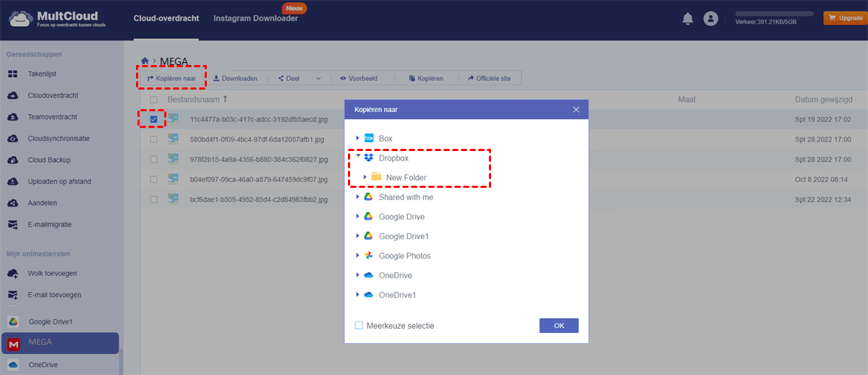Image resolution: width=868 pixels, height=375 pixels.
Task: Click the OneDrive sidebar icon
Action: click(x=13, y=365)
